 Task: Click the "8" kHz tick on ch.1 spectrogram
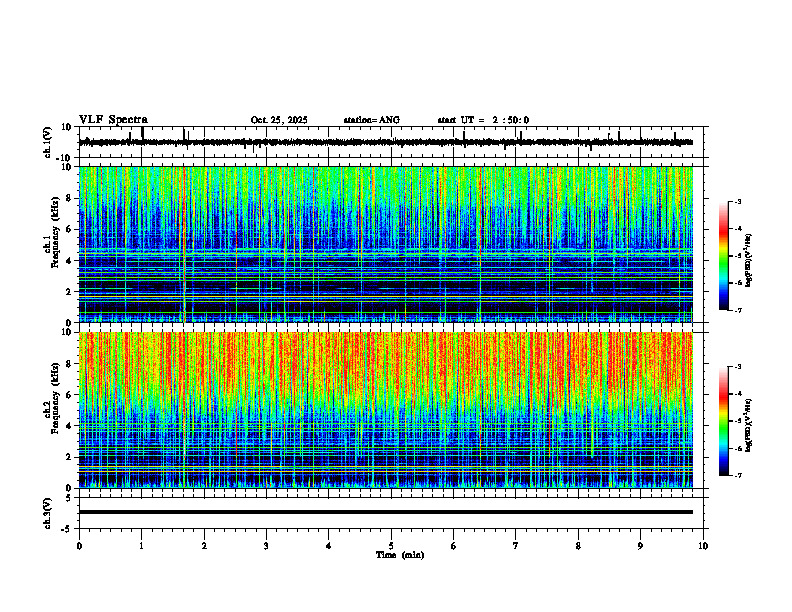point(70,198)
